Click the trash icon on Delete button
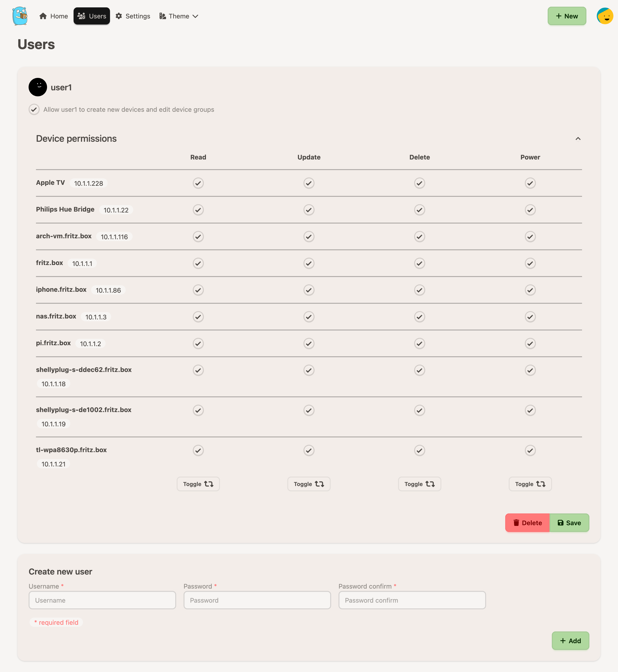Screen dimensions: 618x672 pyautogui.click(x=516, y=523)
